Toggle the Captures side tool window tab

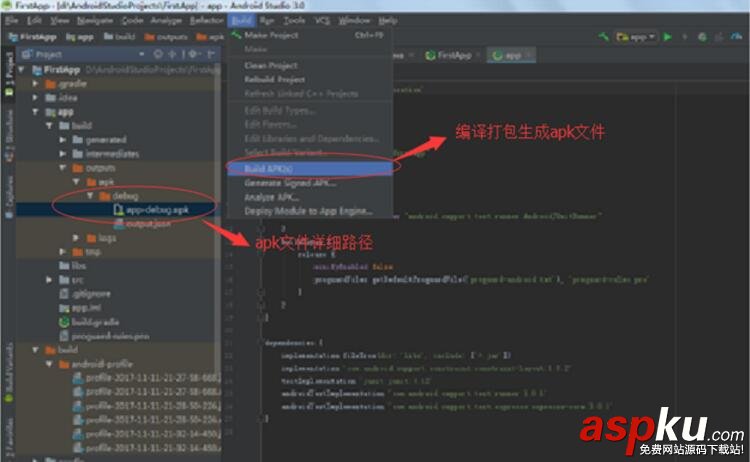pyautogui.click(x=9, y=197)
